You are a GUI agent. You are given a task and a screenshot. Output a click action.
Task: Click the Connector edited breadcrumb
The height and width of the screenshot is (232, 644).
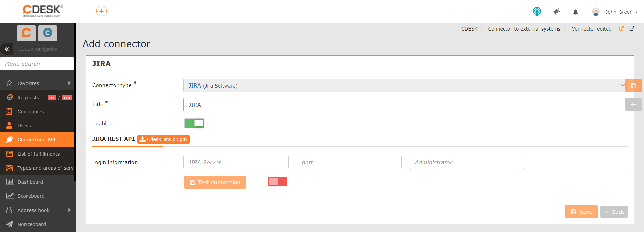pos(591,29)
